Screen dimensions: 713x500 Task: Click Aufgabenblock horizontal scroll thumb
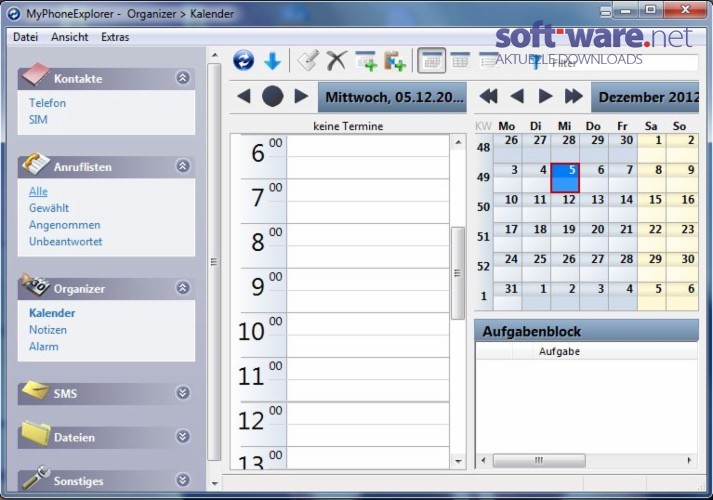539,460
